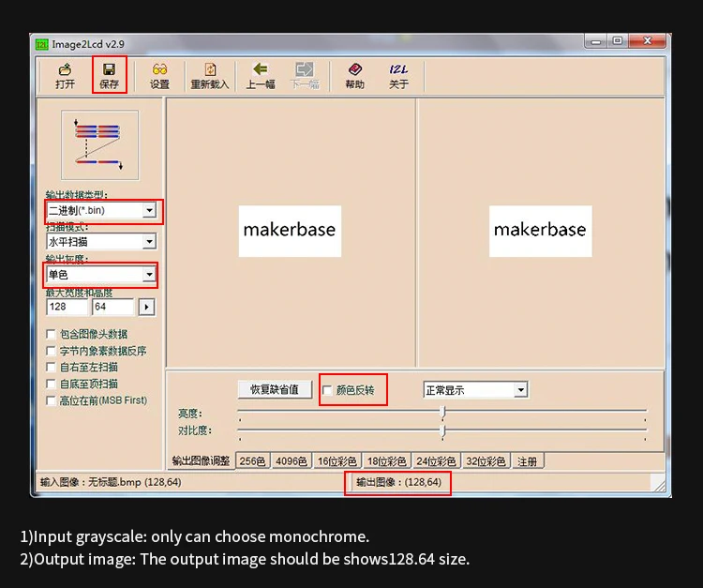Close the Image2Lcd window
Image resolution: width=703 pixels, height=588 pixels.
(647, 41)
